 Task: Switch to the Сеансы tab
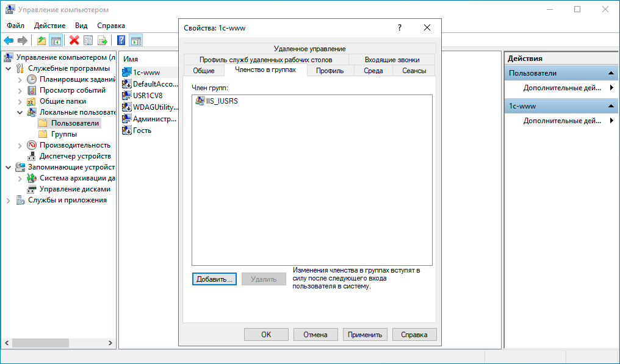414,71
